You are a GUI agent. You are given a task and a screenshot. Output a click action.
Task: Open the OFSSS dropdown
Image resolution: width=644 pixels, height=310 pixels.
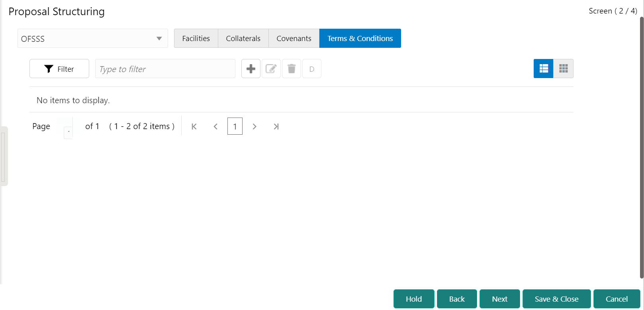tap(93, 38)
